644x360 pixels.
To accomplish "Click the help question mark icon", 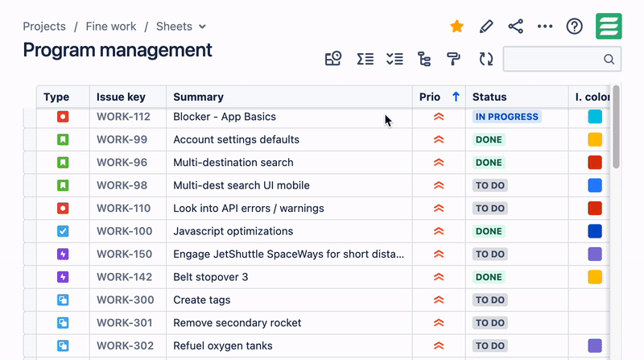I will (x=574, y=27).
